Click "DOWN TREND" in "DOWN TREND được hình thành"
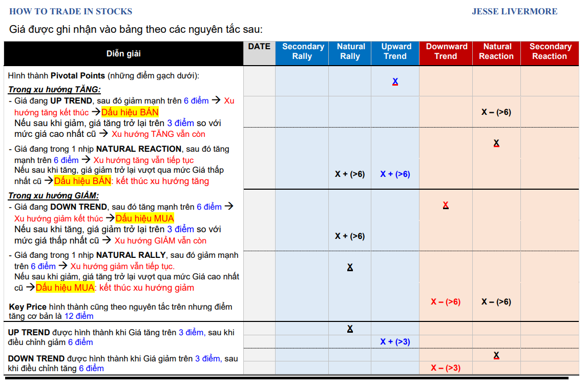The height and width of the screenshot is (385, 588). click(36, 359)
